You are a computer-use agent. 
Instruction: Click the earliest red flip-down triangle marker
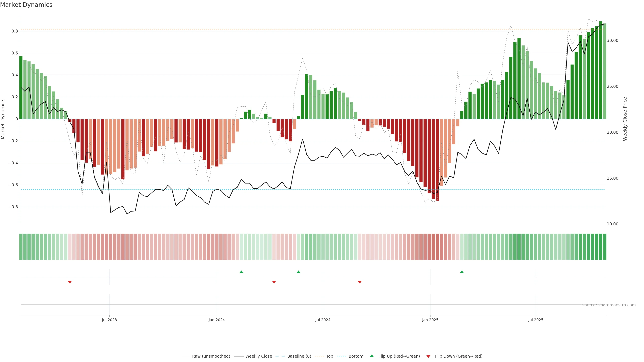(x=70, y=282)
